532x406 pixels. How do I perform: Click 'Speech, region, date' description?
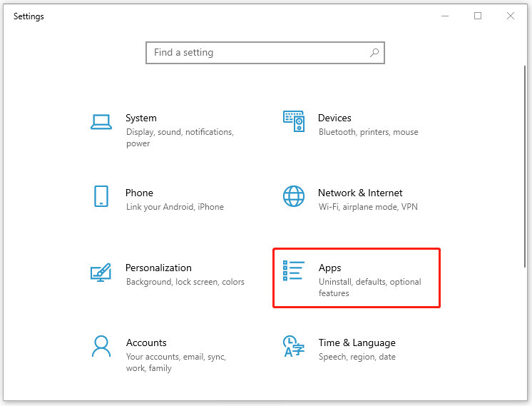[357, 357]
